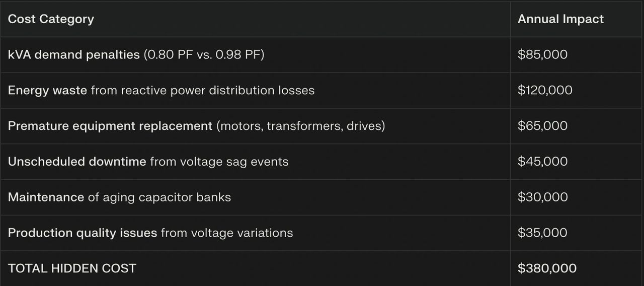Select the Production quality issues label
644x286 pixels.
(x=83, y=233)
